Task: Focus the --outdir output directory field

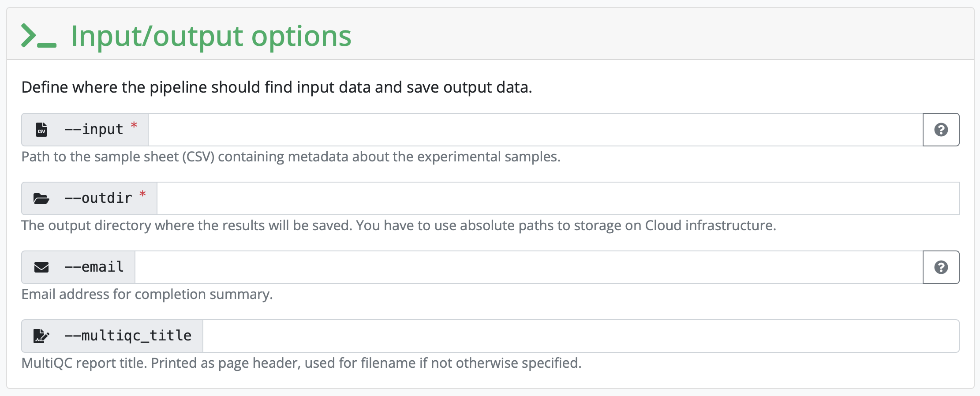Action: [x=557, y=198]
